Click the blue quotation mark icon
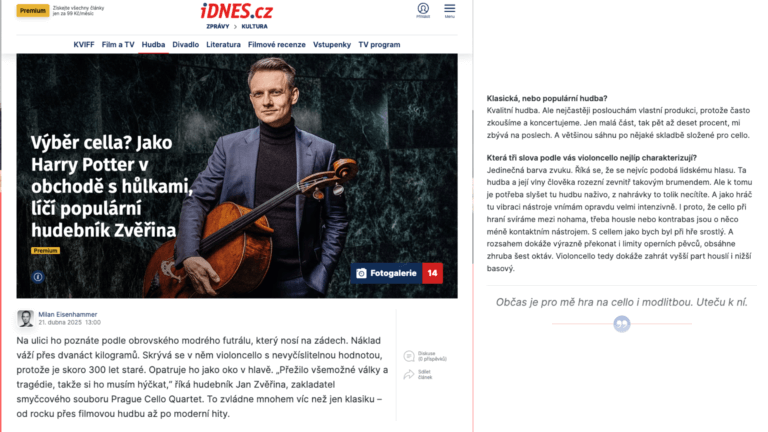768x432 pixels. (622, 324)
